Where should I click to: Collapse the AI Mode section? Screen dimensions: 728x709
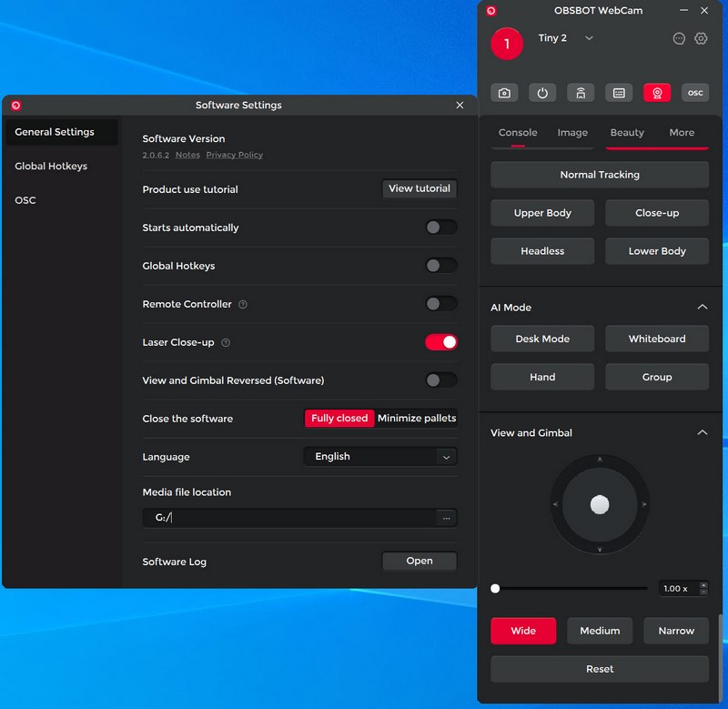tap(703, 308)
